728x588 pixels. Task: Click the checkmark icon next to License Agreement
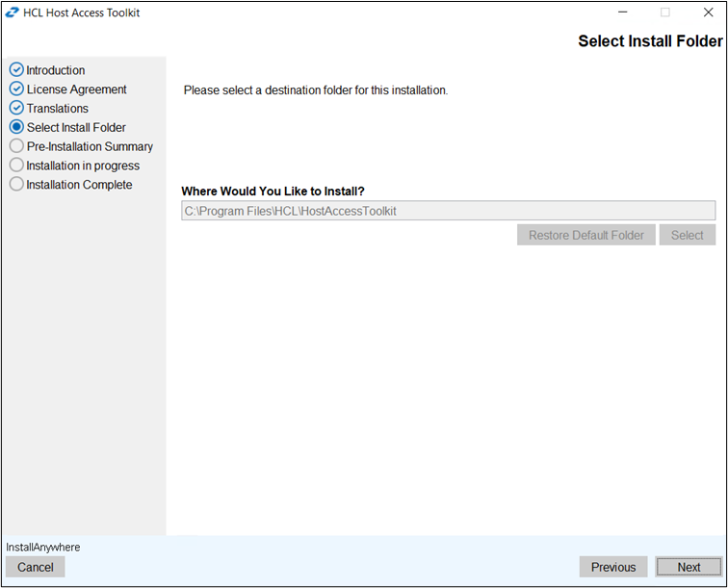[16, 89]
